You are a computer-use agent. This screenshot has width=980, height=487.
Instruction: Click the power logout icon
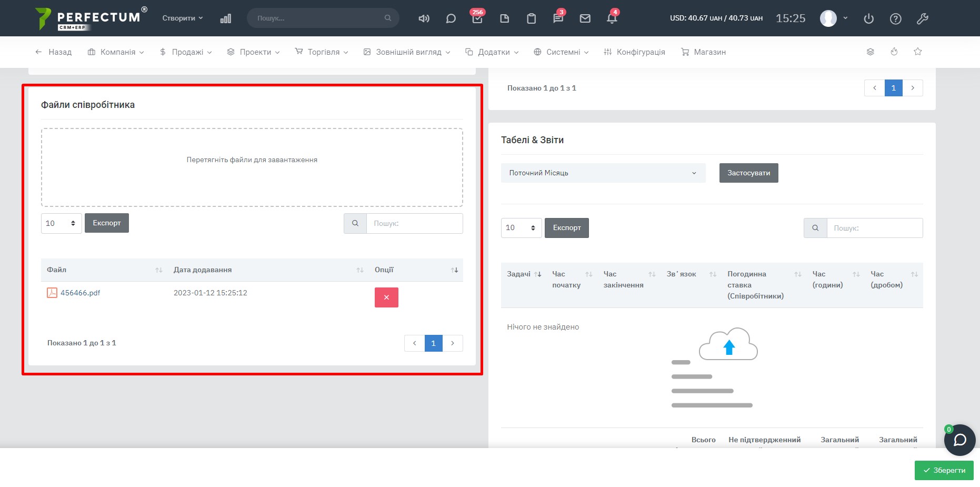point(868,18)
